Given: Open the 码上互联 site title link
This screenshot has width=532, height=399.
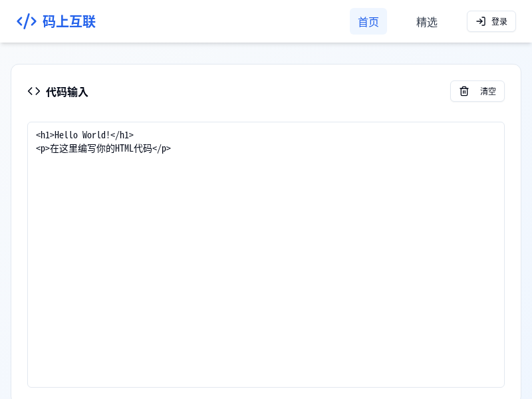Looking at the screenshot, I should [x=69, y=21].
